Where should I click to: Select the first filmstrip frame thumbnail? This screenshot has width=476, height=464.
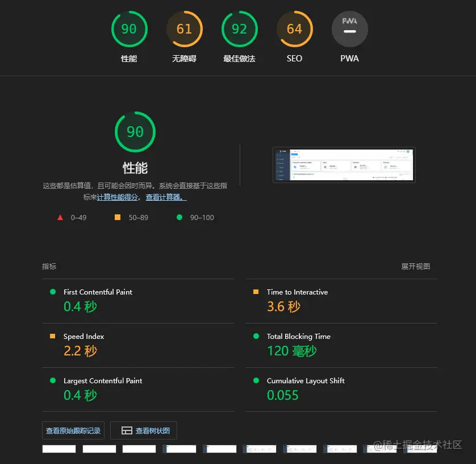tap(59, 449)
